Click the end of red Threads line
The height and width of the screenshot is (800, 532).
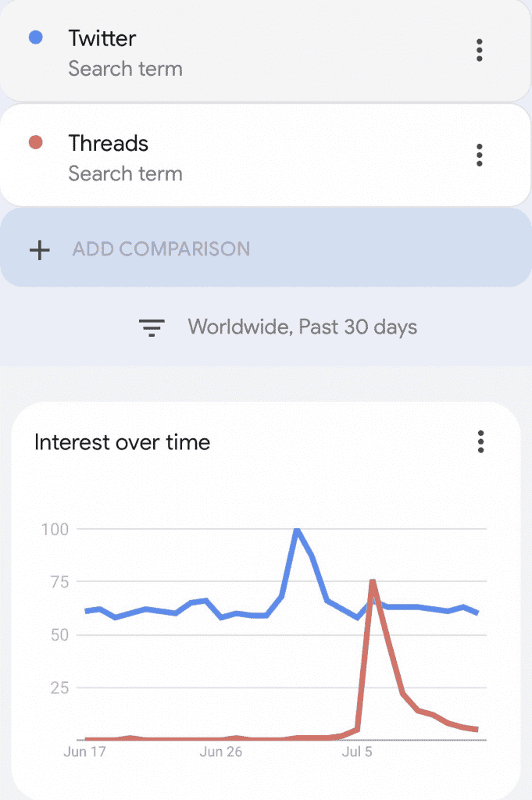click(477, 730)
